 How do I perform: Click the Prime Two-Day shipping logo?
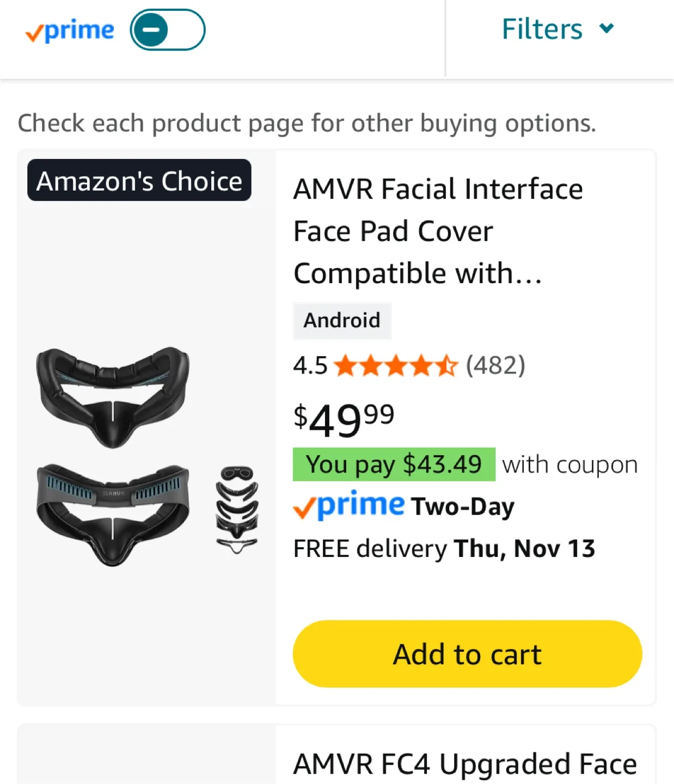click(350, 506)
